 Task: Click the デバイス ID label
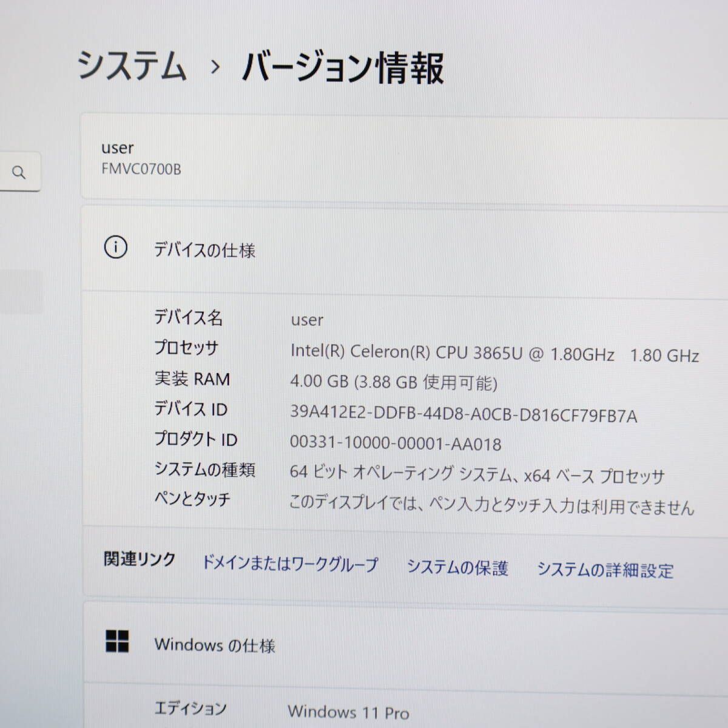click(191, 409)
